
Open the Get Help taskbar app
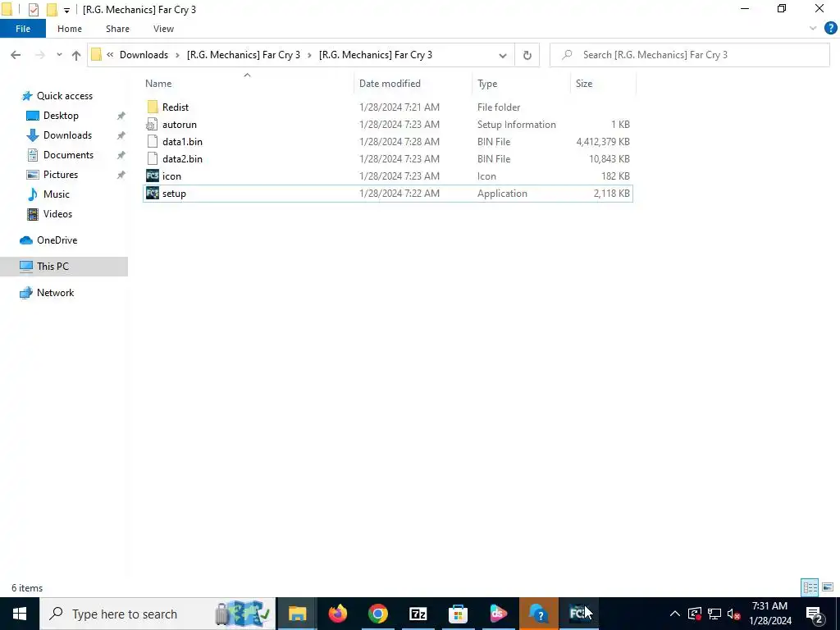(538, 614)
